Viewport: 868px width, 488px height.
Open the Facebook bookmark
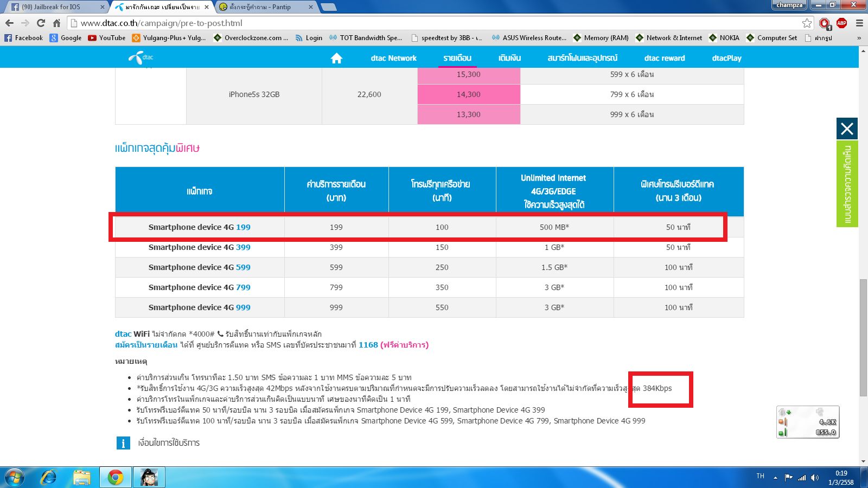click(x=23, y=38)
